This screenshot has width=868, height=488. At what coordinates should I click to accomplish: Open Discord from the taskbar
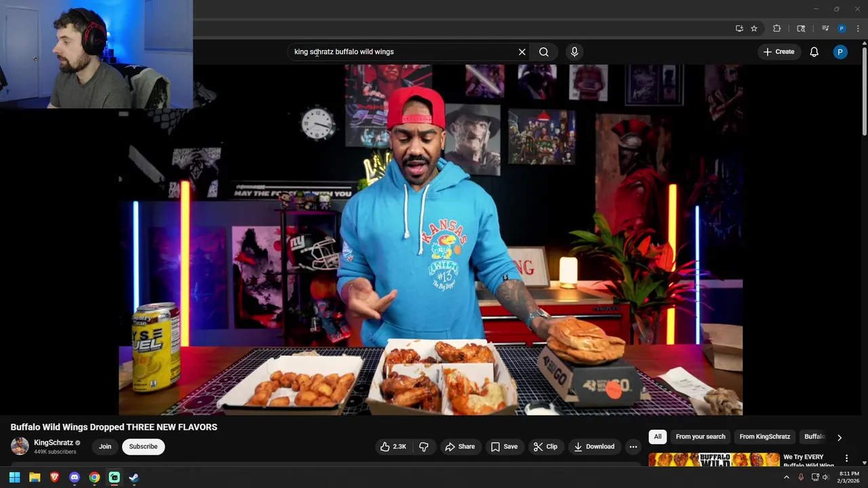pos(75,477)
